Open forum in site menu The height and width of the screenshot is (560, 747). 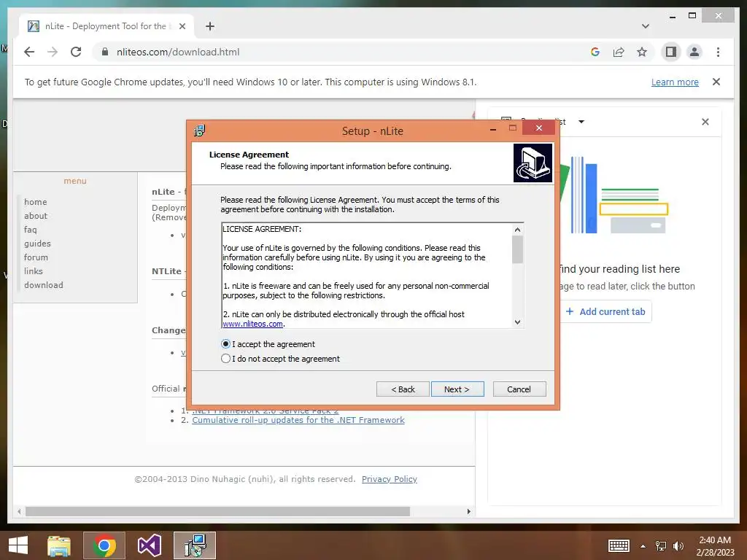(x=36, y=257)
